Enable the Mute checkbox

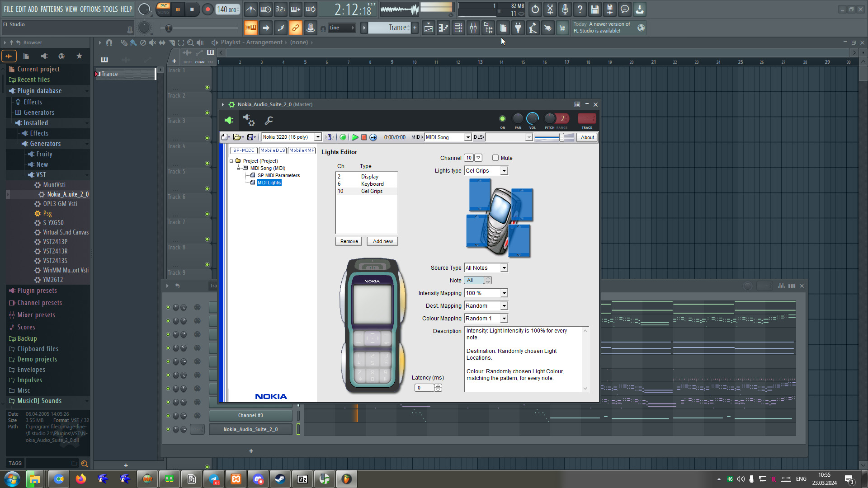click(495, 158)
